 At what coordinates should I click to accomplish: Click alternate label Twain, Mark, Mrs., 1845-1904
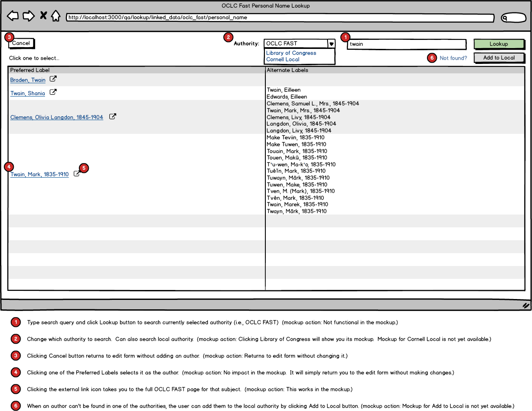(303, 111)
